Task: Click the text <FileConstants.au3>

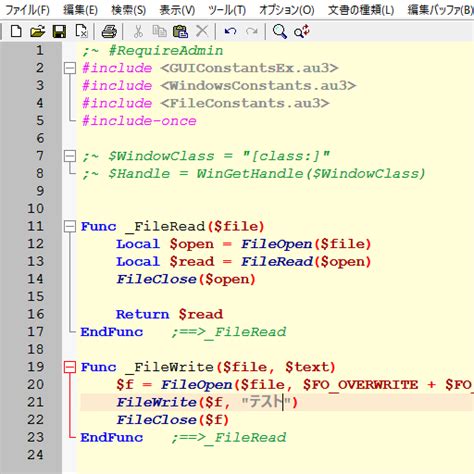Action: 245,103
